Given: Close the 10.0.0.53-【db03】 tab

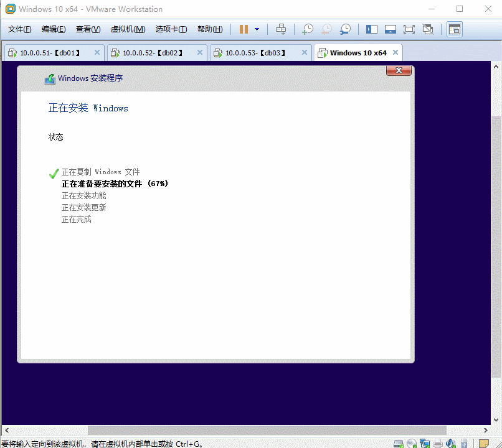Looking at the screenshot, I should pos(305,52).
